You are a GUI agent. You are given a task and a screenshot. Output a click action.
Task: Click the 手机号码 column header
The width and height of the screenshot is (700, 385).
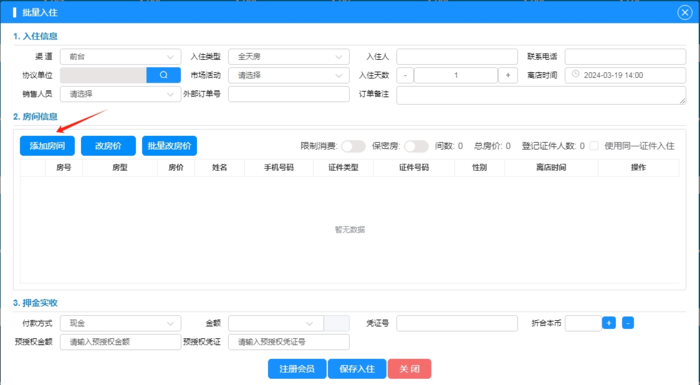(279, 167)
